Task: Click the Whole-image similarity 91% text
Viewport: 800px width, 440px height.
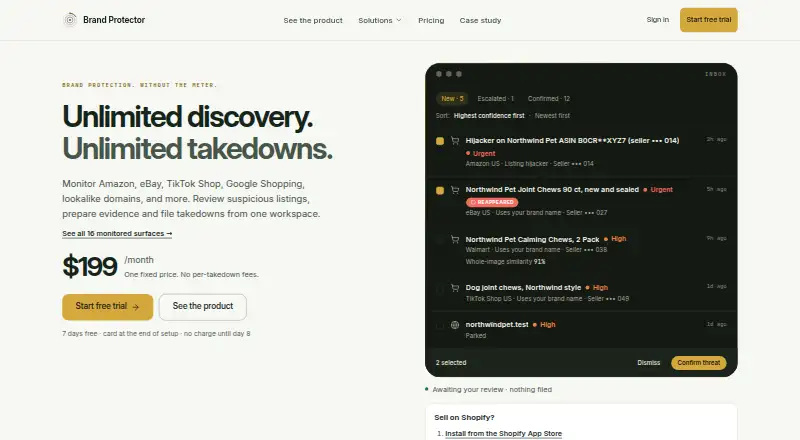Action: coord(505,261)
